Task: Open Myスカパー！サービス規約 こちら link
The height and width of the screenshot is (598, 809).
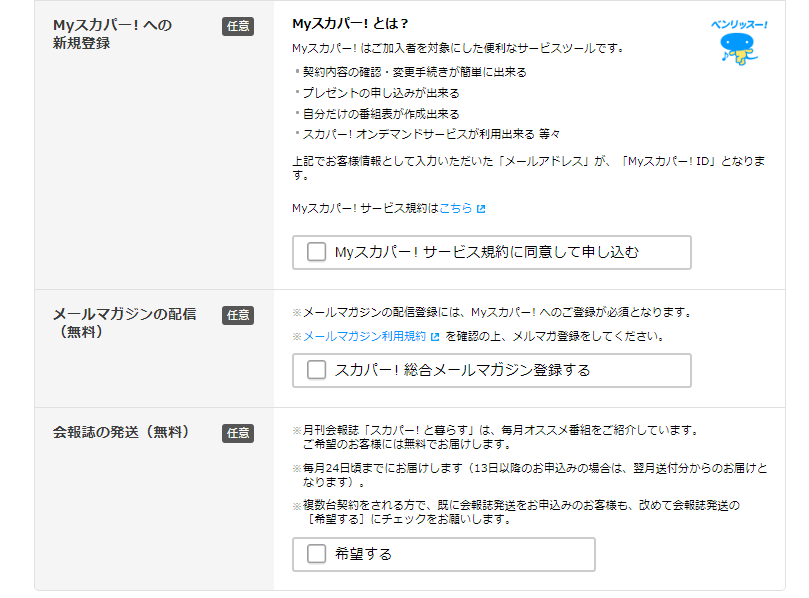Action: [456, 208]
